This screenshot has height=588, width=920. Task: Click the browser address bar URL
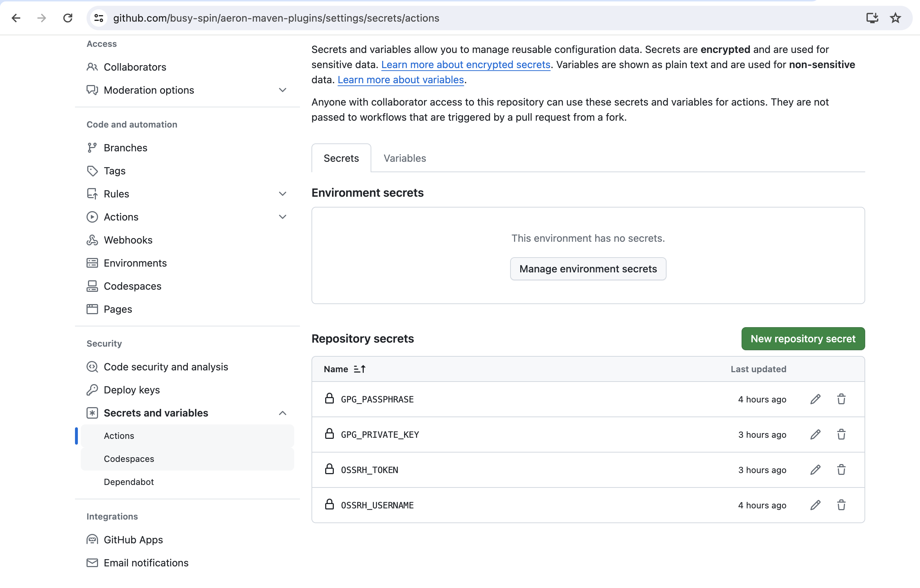click(x=276, y=18)
